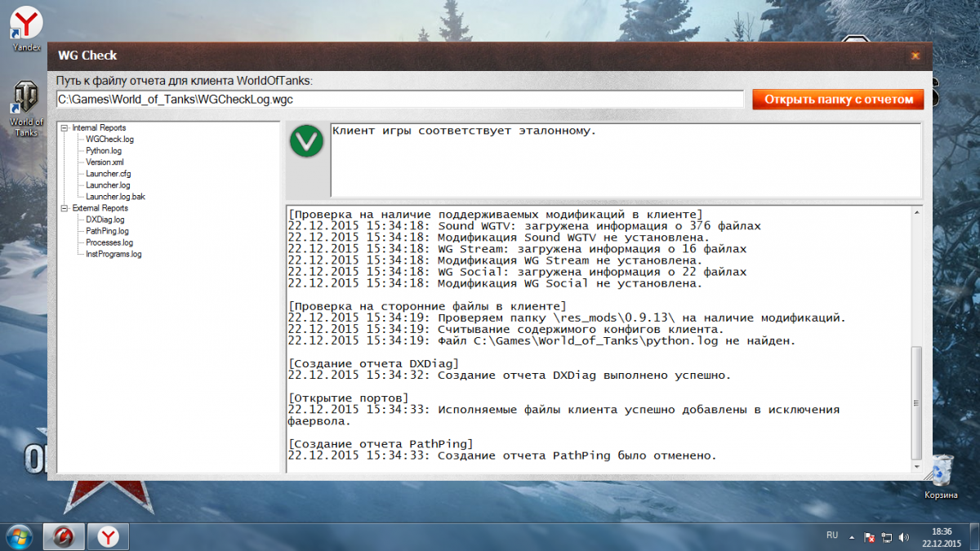
Task: Select the WG Check taskbar icon
Action: pos(65,536)
